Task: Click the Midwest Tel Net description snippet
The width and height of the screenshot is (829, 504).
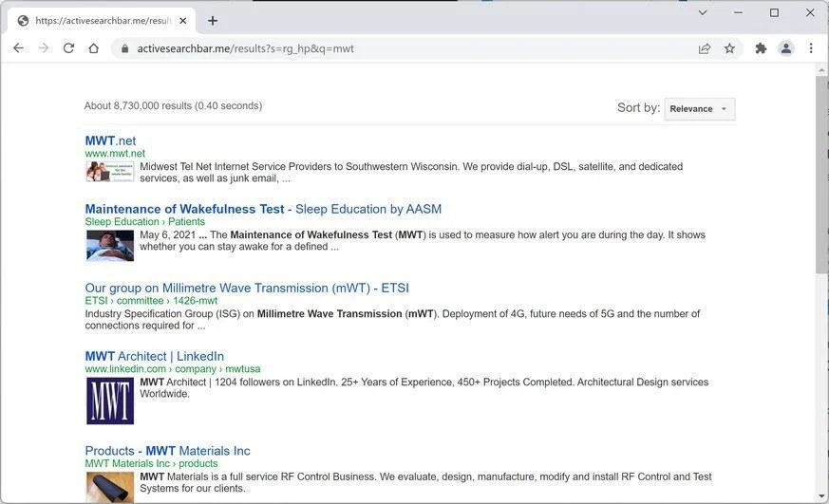Action: (x=411, y=172)
